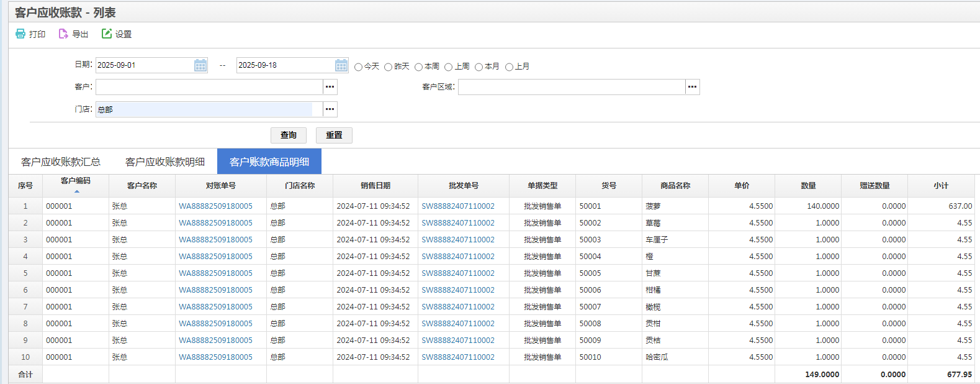Click the 合计 footer label
The width and height of the screenshot is (980, 384).
pyautogui.click(x=25, y=375)
